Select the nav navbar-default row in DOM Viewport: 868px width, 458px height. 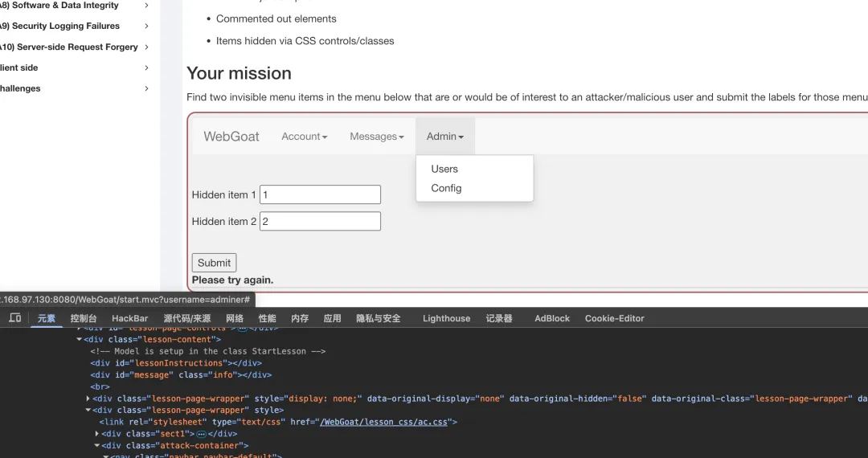click(196, 456)
